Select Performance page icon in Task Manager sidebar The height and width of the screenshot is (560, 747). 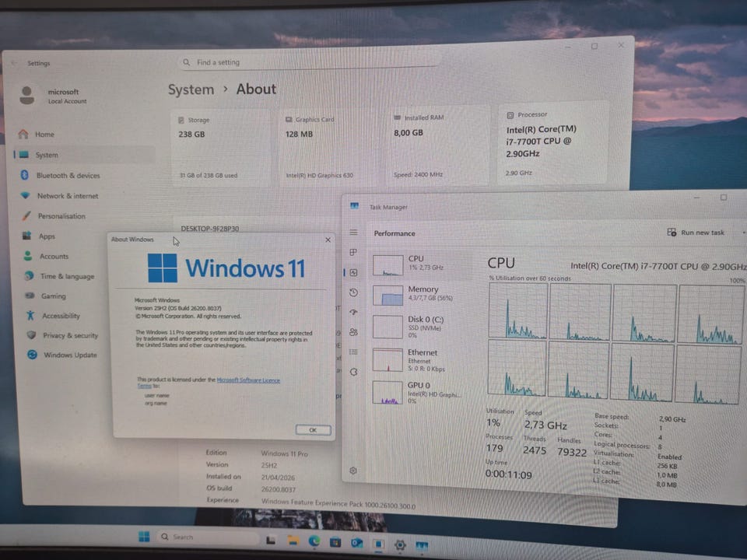(353, 272)
